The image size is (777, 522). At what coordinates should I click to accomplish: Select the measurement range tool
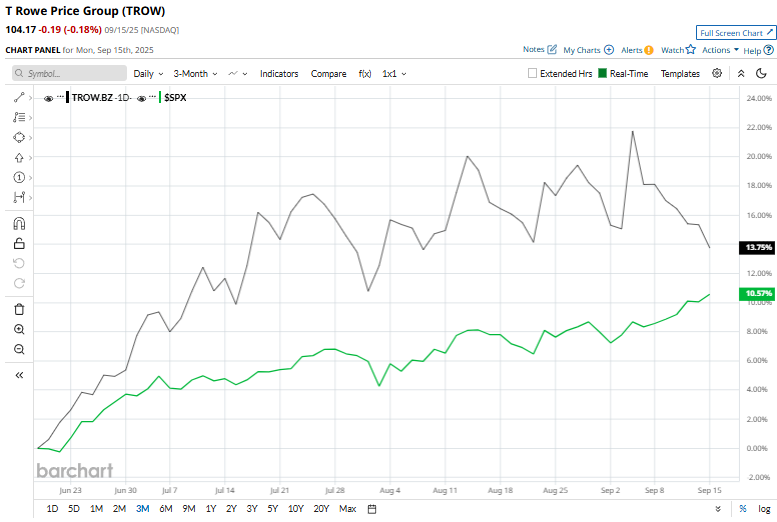[x=19, y=197]
